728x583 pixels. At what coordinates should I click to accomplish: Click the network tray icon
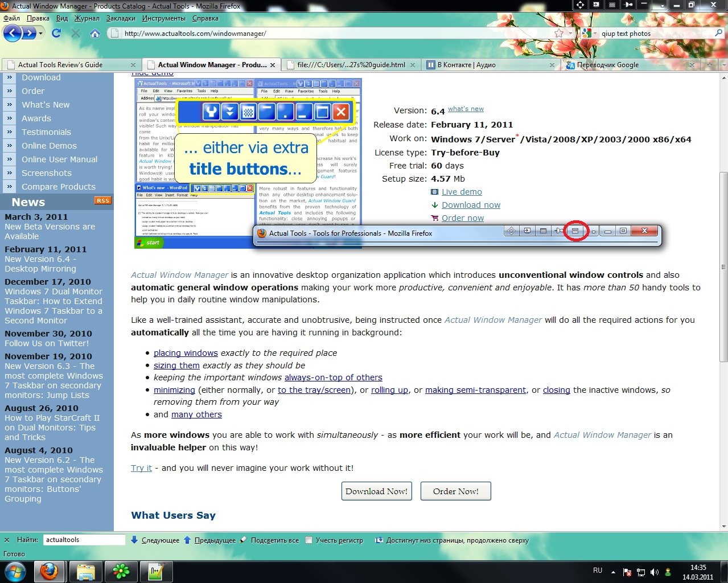coord(641,572)
